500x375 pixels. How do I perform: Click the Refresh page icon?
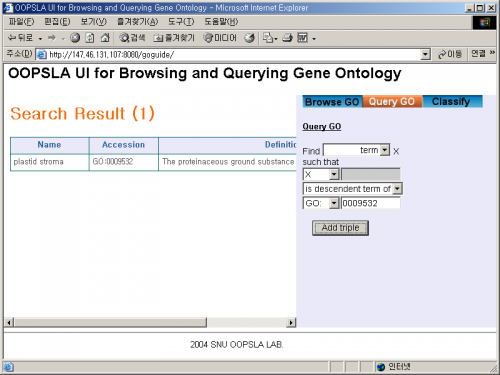90,38
